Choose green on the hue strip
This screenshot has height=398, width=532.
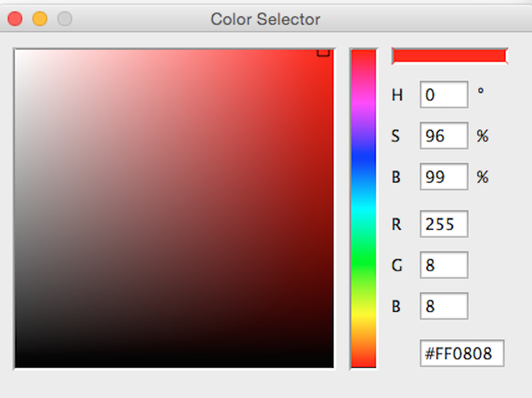coord(363,260)
